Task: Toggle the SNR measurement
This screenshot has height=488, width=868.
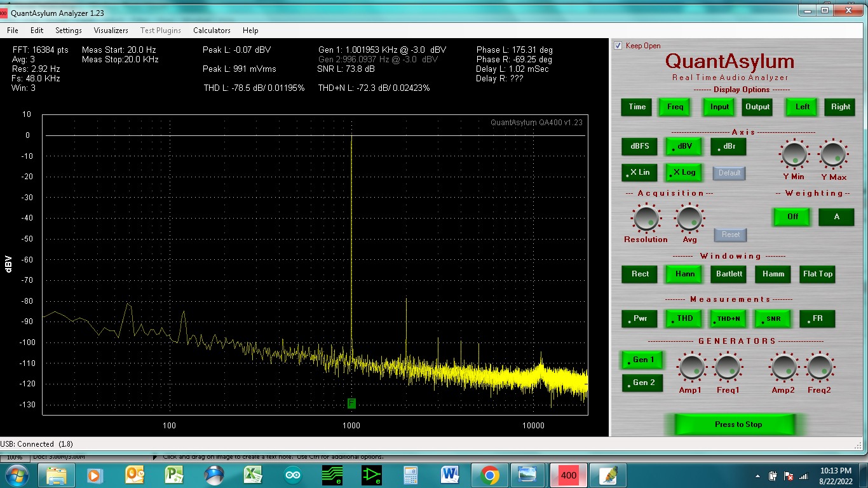Action: pyautogui.click(x=773, y=318)
